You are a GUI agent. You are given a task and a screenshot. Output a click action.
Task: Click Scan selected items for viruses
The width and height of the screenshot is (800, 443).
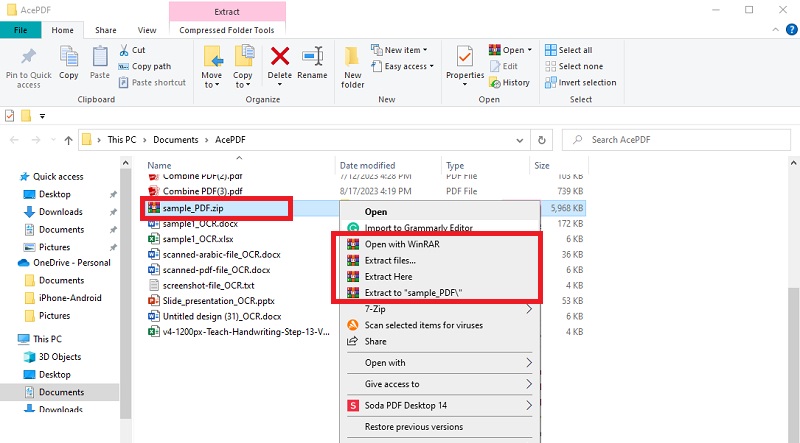point(440,325)
